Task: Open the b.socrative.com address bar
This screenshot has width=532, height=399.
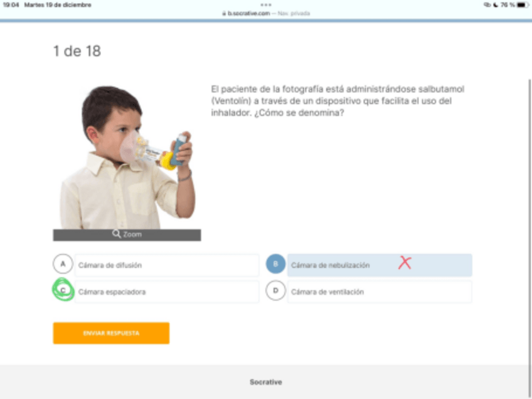Action: pos(266,13)
